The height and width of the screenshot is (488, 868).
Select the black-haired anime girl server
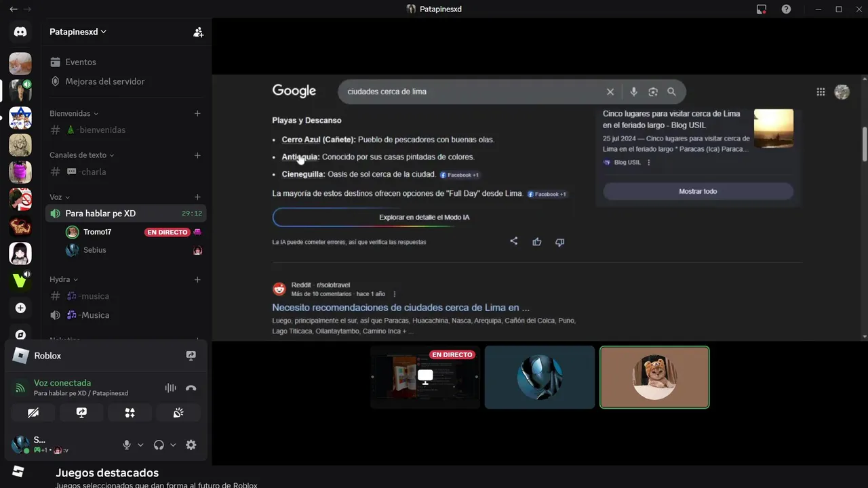tap(20, 253)
